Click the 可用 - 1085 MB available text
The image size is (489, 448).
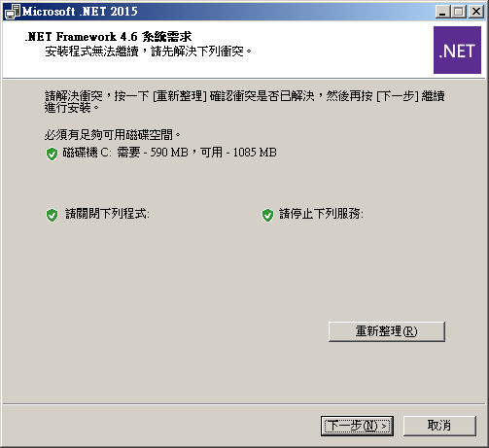[x=238, y=153]
